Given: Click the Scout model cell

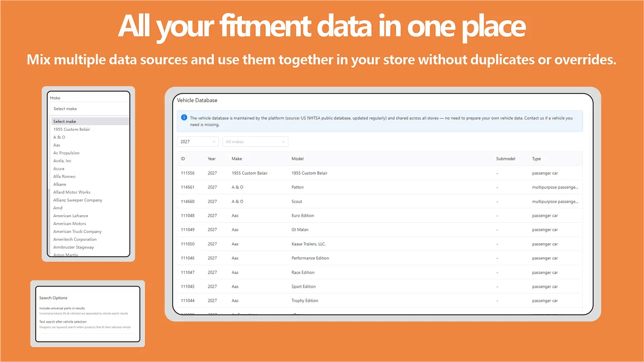Looking at the screenshot, I should pos(297,202).
